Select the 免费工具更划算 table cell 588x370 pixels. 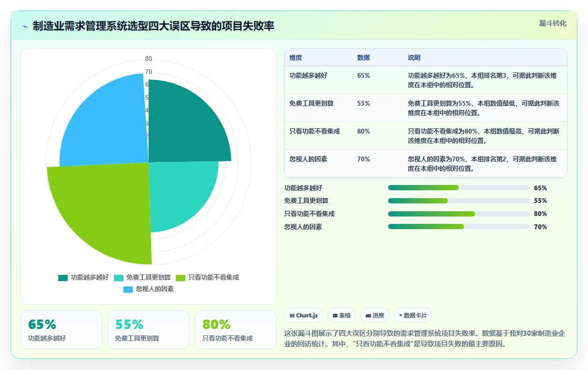[x=311, y=103]
